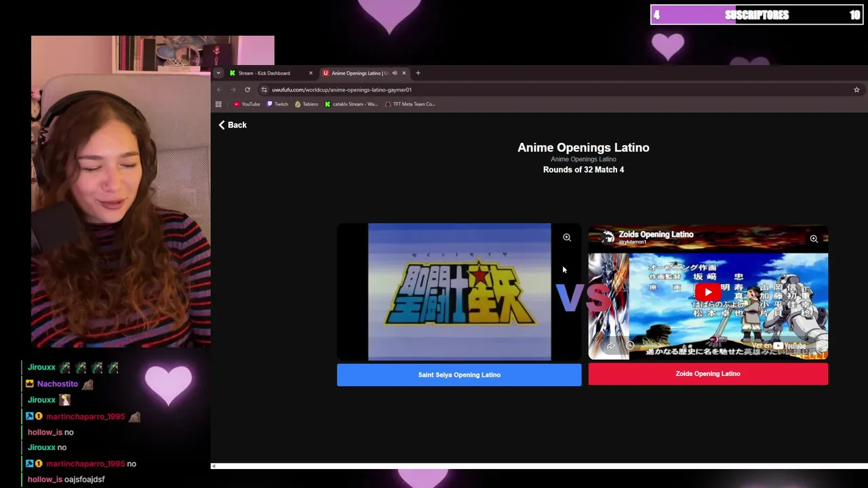Vote for Saint Seiya Opening Latino
Viewport: 868px width, 488px height.
(459, 375)
